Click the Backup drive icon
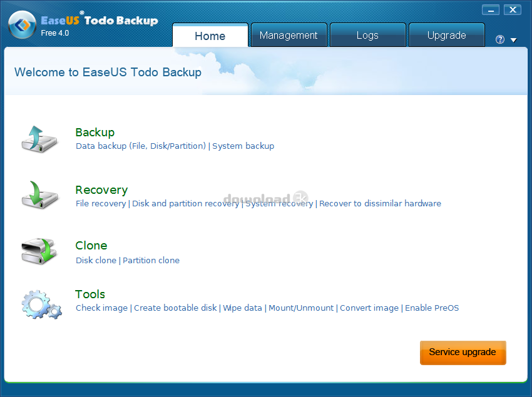The height and width of the screenshot is (397, 532). coord(39,139)
